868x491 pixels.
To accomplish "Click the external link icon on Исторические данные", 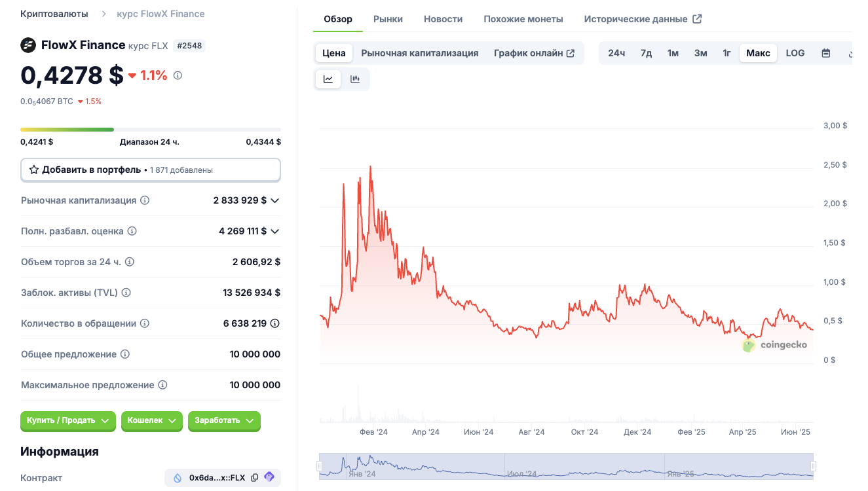I will [697, 19].
